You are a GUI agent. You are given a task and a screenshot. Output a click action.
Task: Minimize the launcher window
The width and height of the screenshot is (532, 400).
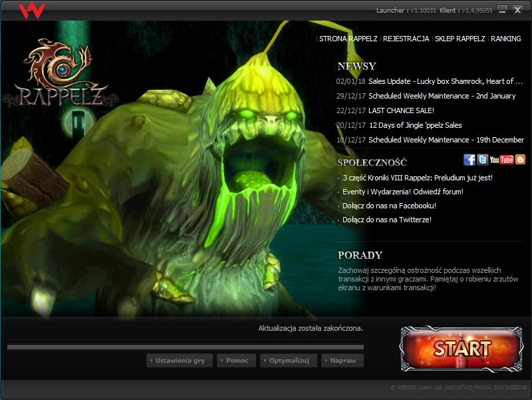tap(503, 10)
